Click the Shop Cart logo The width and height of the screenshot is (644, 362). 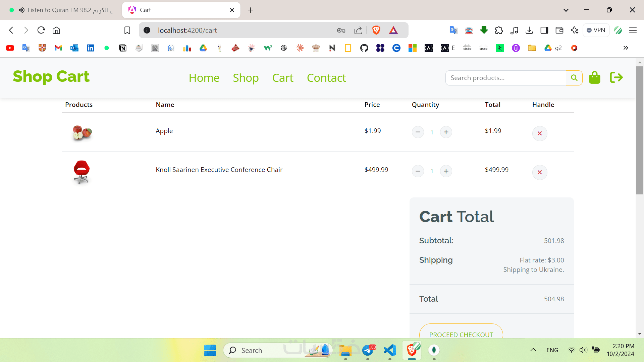pos(51,76)
